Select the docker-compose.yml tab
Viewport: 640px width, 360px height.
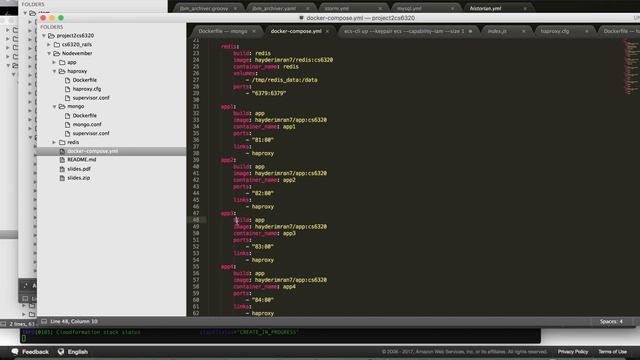[296, 31]
